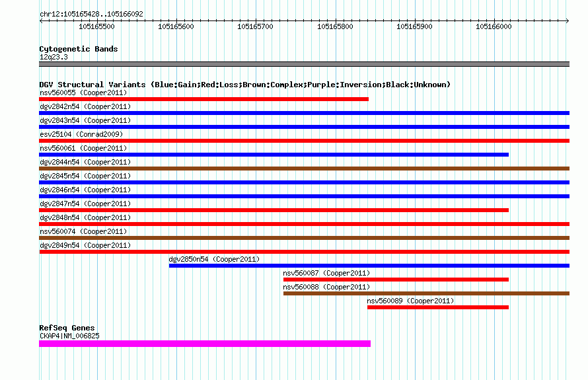
Task: Click the red nsv560089 variant bar
Action: [x=438, y=307]
